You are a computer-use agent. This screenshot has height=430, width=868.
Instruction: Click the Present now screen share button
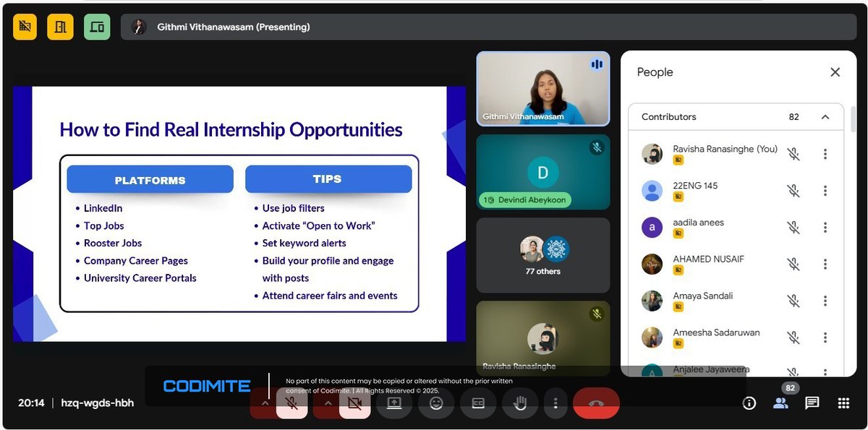point(394,403)
